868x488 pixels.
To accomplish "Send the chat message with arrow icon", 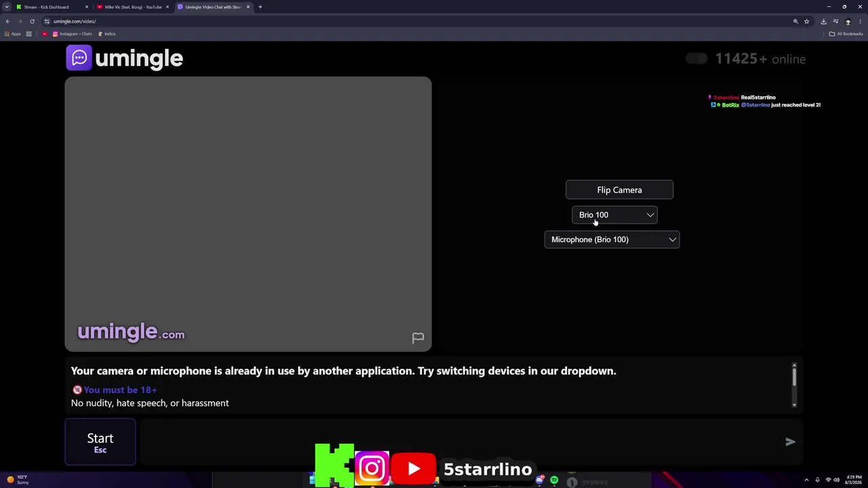I will pyautogui.click(x=790, y=442).
